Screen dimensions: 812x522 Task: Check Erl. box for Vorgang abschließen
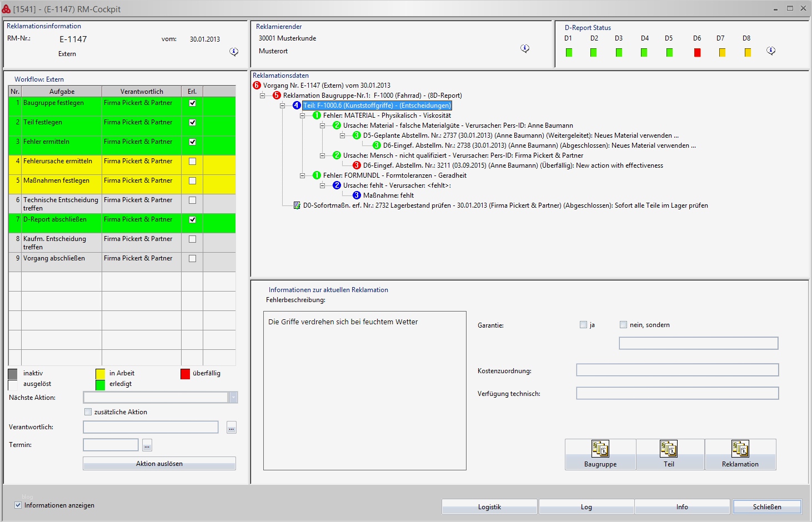tap(192, 259)
